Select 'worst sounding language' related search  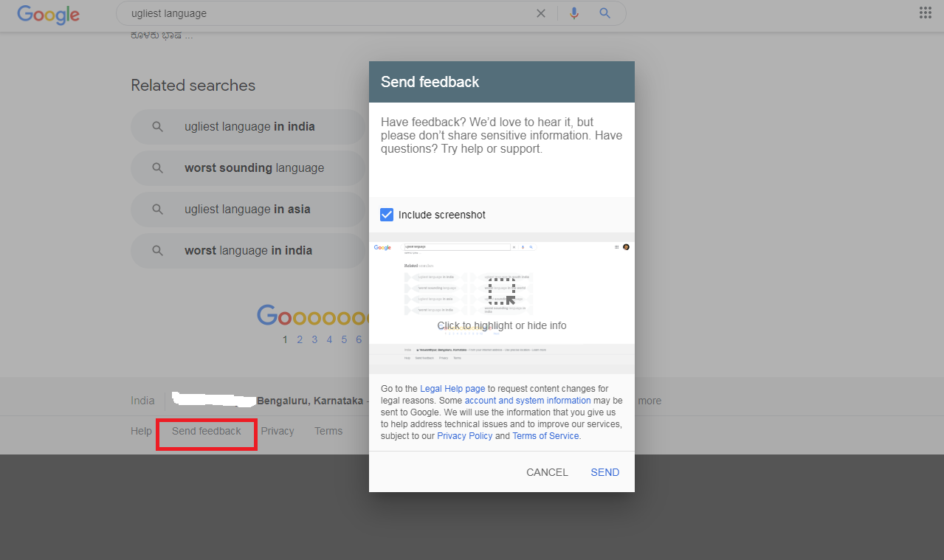click(x=249, y=168)
